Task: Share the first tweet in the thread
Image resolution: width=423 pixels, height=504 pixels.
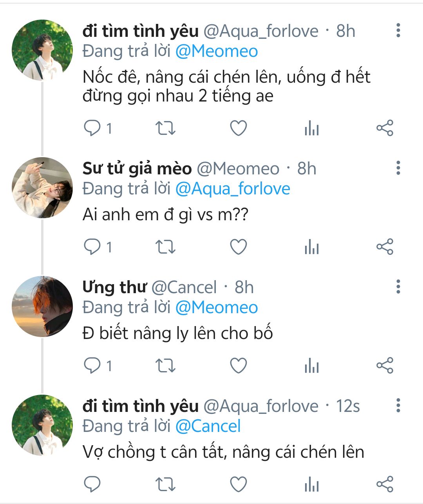Action: (385, 128)
